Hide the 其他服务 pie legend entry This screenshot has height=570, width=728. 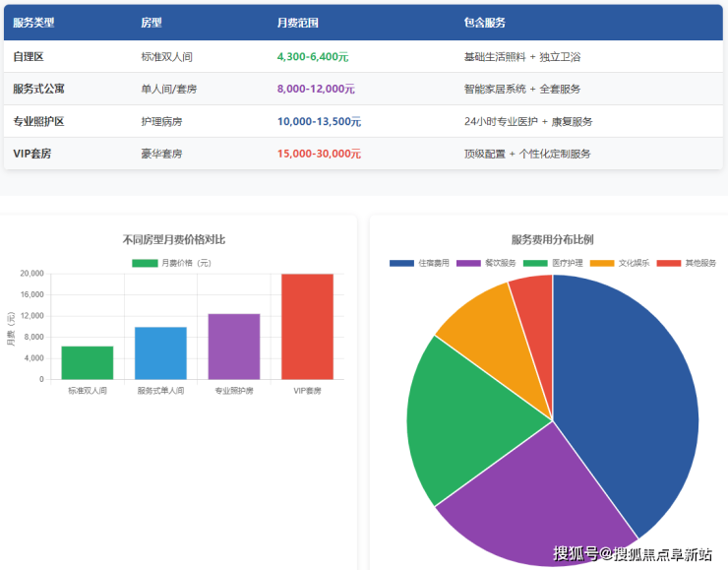point(686,263)
